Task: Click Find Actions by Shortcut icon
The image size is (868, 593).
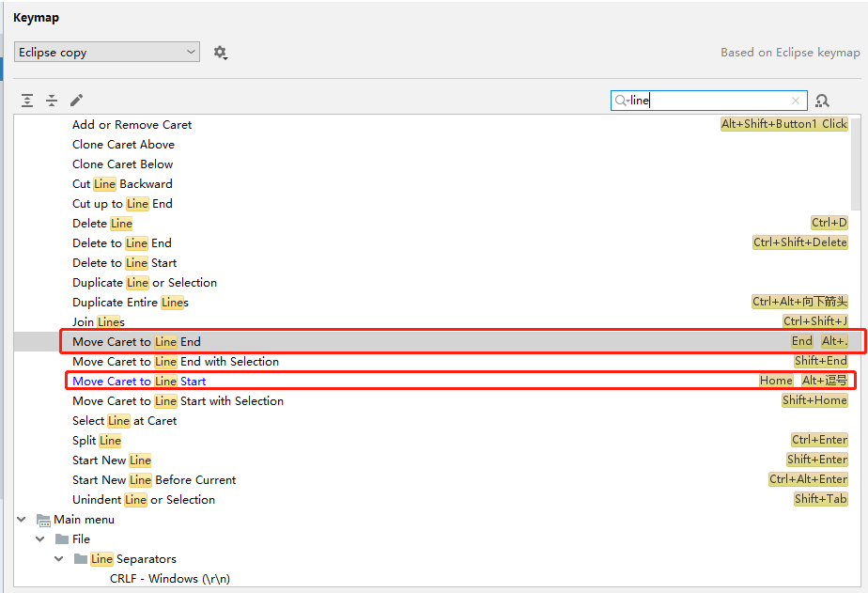Action: tap(823, 101)
